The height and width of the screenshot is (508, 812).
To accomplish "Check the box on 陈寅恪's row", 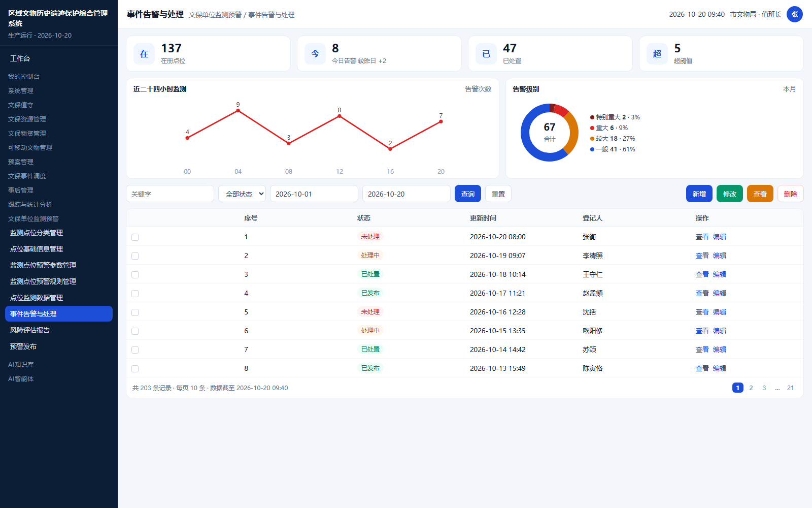I will point(135,369).
